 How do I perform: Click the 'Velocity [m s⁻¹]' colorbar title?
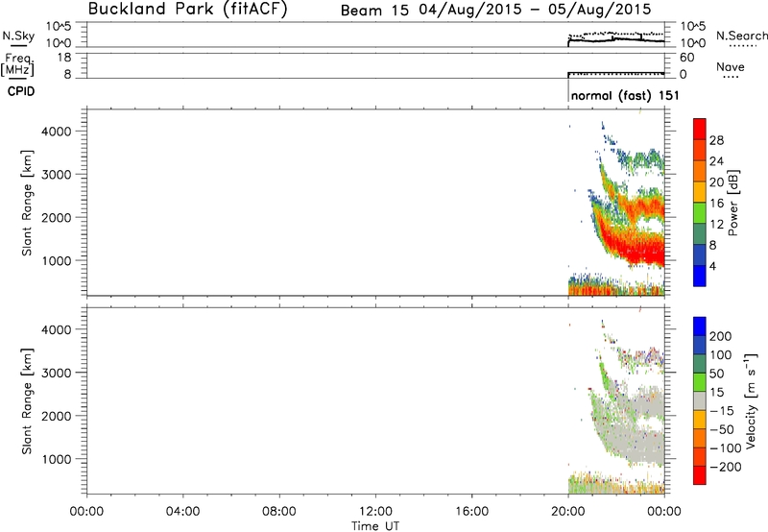(751, 400)
